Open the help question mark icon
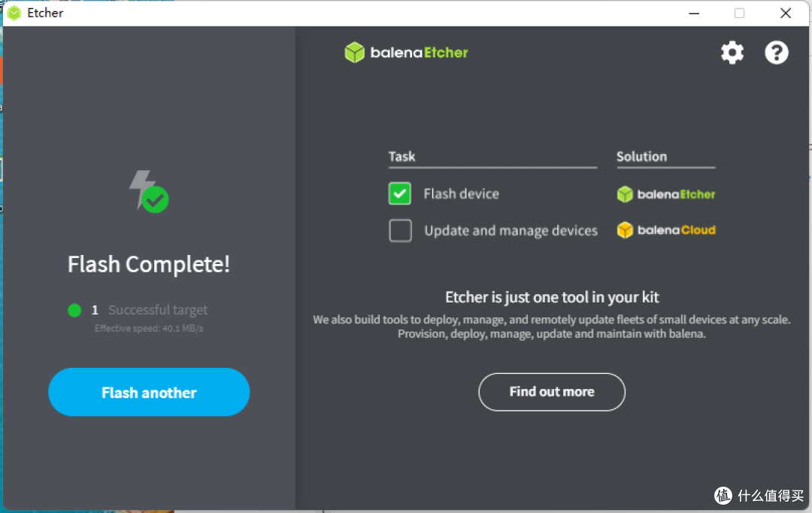 click(776, 53)
